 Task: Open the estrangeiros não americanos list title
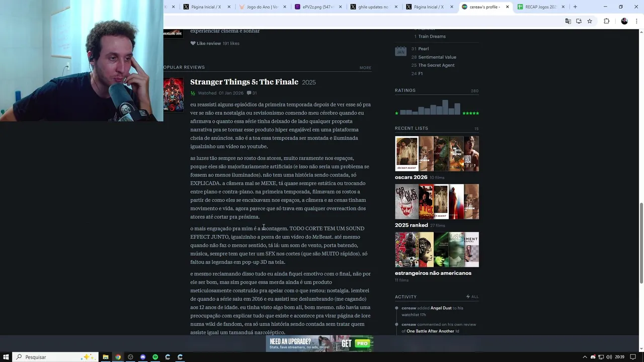tap(433, 273)
